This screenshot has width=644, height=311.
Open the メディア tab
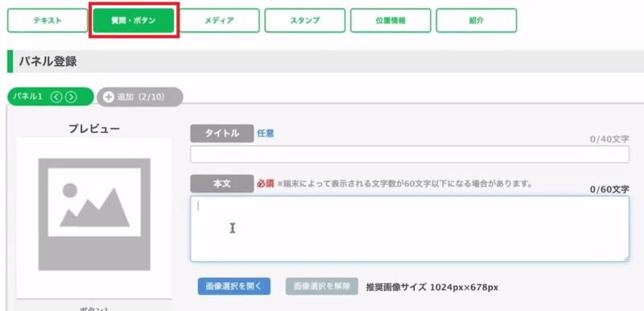coord(220,20)
